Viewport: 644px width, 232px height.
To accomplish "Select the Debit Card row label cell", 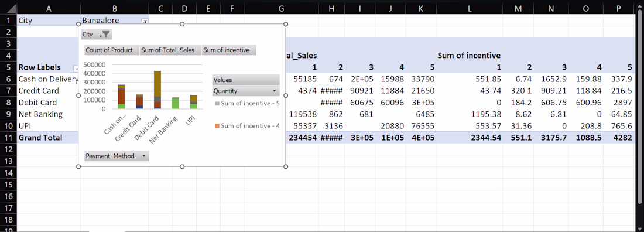I will pos(49,103).
